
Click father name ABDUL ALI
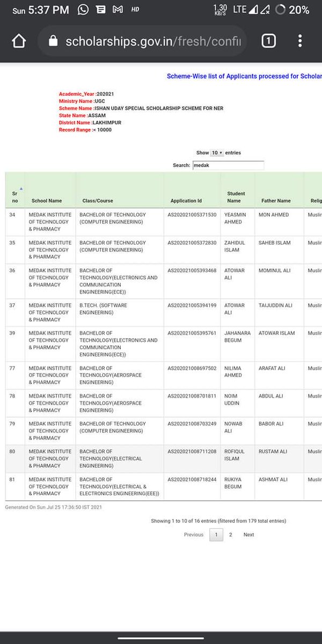point(271,396)
